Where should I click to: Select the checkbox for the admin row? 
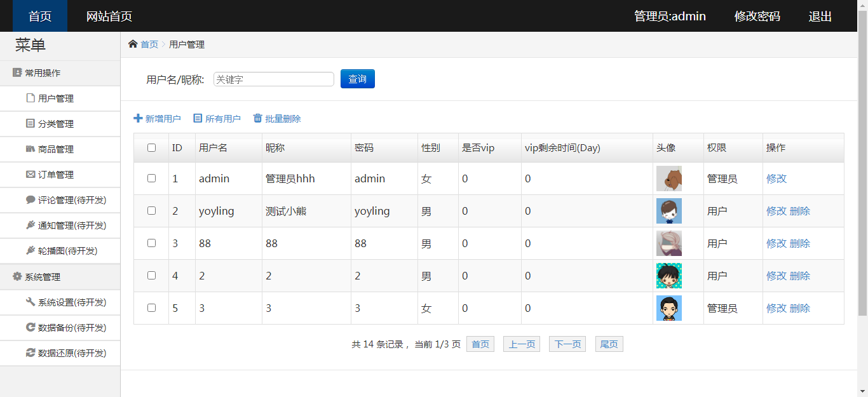(x=151, y=178)
